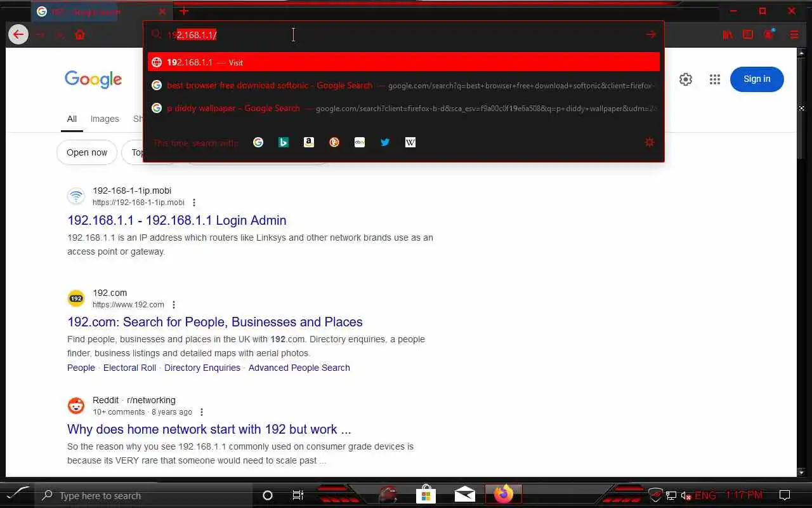The image size is (812, 508).
Task: Open Mail app from taskbar
Action: click(465, 495)
